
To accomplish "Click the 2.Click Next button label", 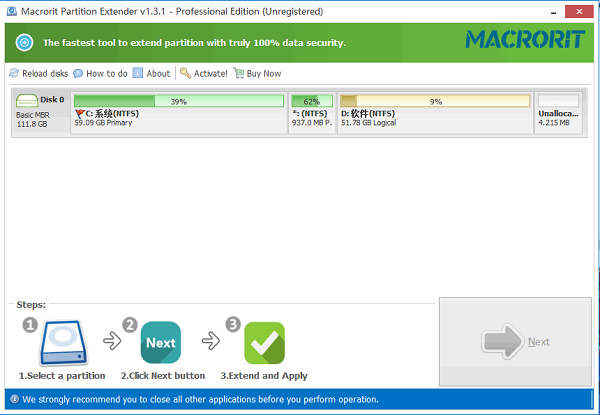I will click(x=163, y=376).
